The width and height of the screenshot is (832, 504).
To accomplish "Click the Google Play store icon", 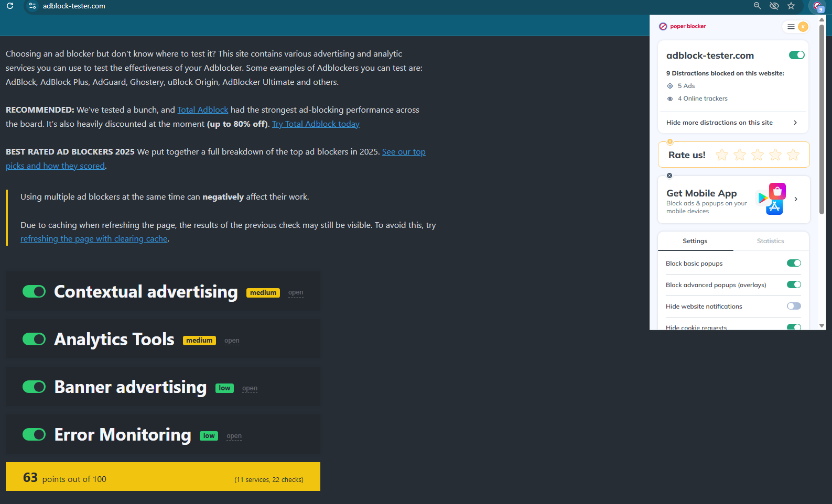I will 762,198.
